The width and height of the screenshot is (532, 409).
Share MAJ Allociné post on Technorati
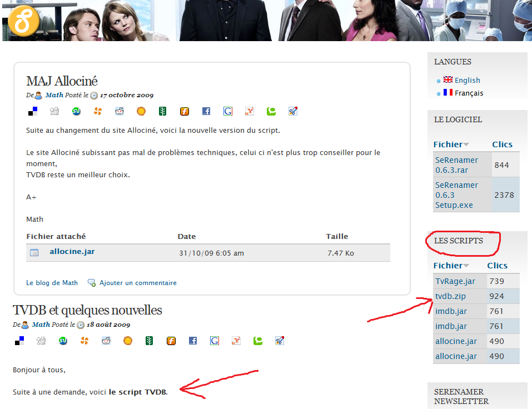point(271,111)
